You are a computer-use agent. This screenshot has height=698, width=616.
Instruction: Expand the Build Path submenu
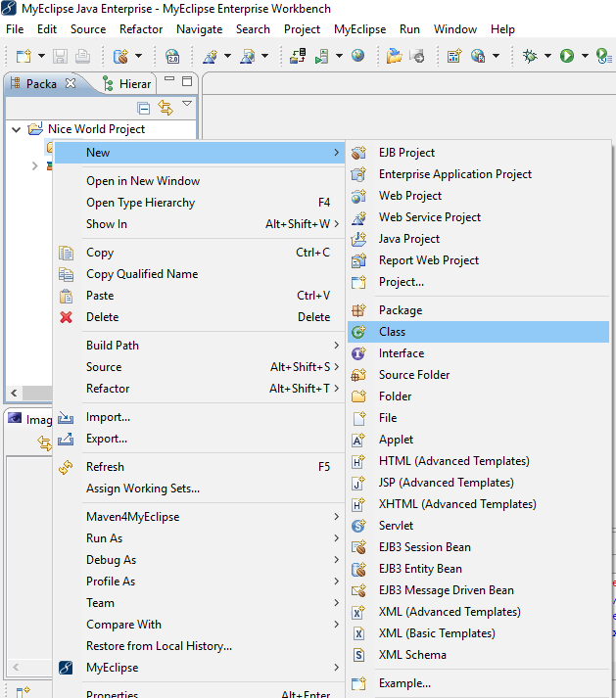coord(200,346)
